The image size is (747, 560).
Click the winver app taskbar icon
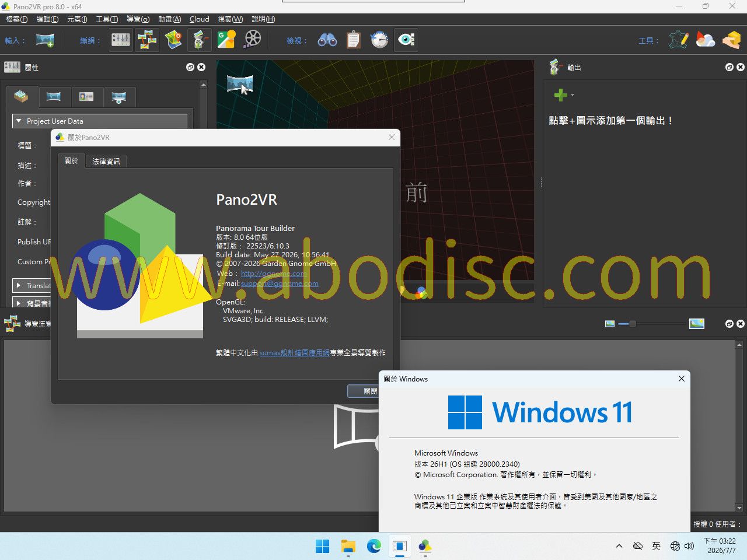point(400,546)
